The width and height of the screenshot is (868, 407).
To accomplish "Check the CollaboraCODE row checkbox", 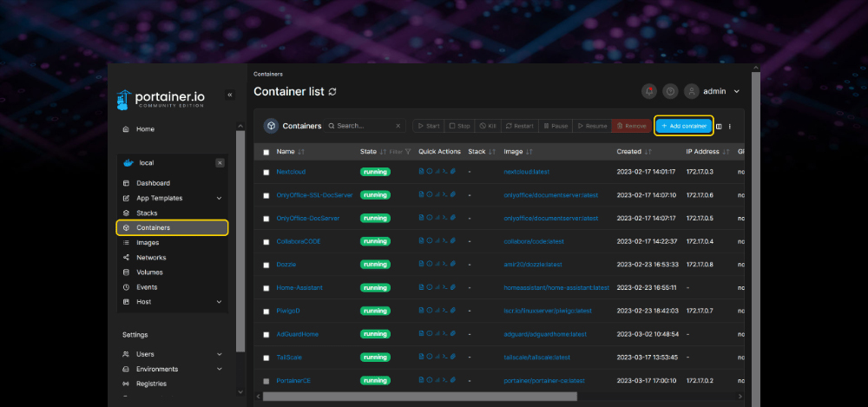I will pyautogui.click(x=266, y=242).
